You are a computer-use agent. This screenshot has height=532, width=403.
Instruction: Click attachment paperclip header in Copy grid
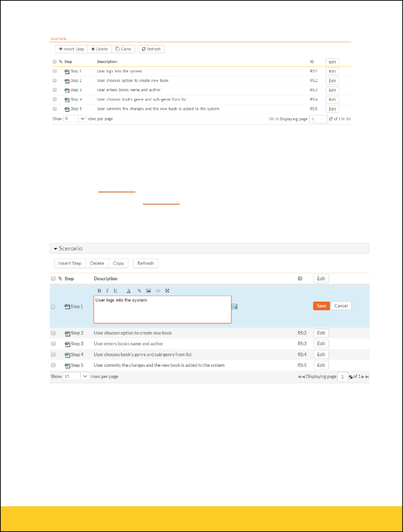point(60,279)
